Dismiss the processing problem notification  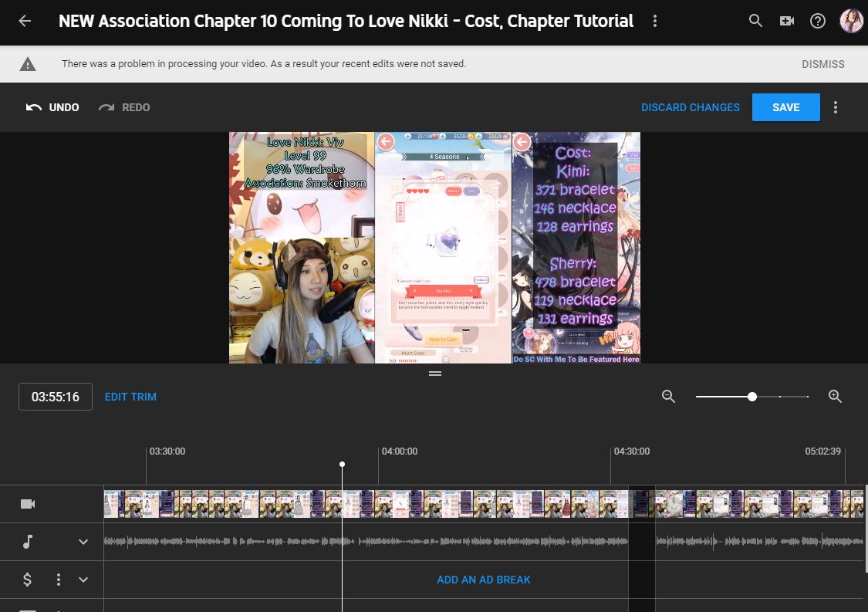[822, 64]
